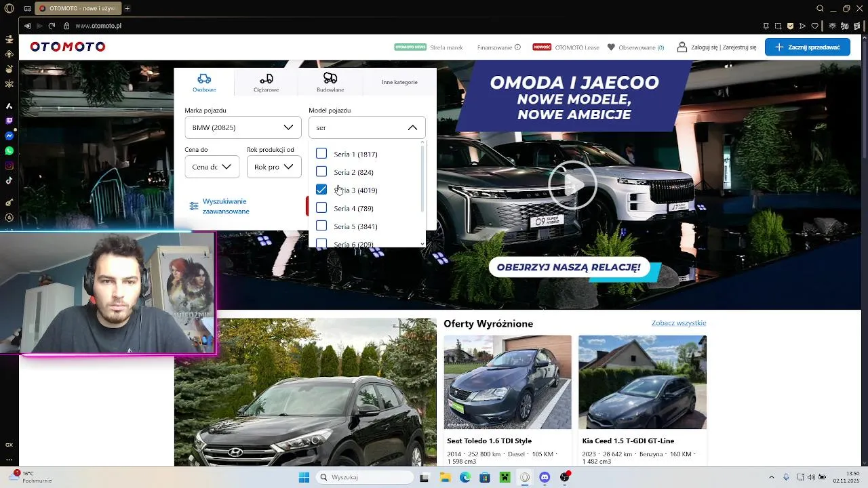Open the Cena do dropdown
868x488 pixels.
212,167
